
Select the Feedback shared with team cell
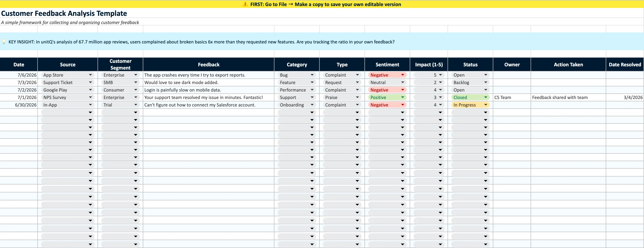point(568,97)
